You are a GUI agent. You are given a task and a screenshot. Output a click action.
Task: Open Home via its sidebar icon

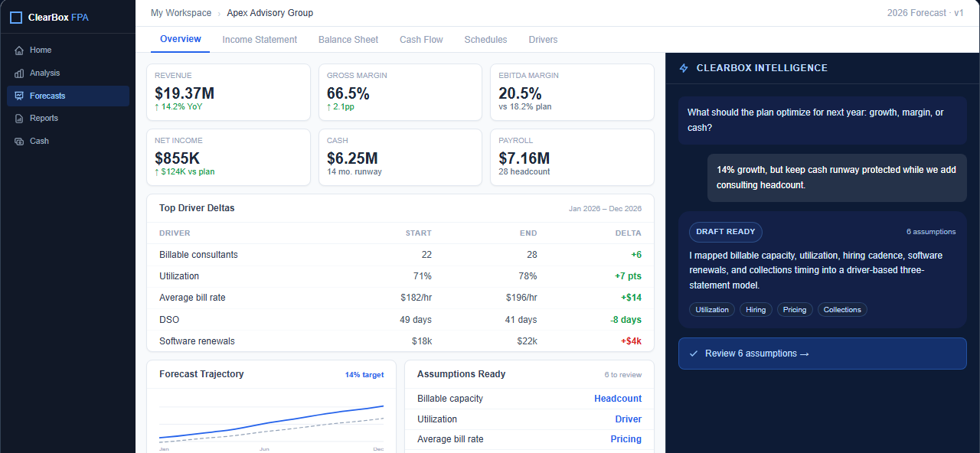point(19,51)
